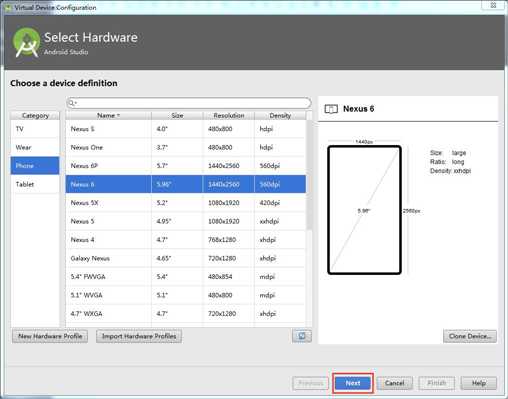Click New Hardware Profile
The image size is (508, 399).
pyautogui.click(x=50, y=336)
